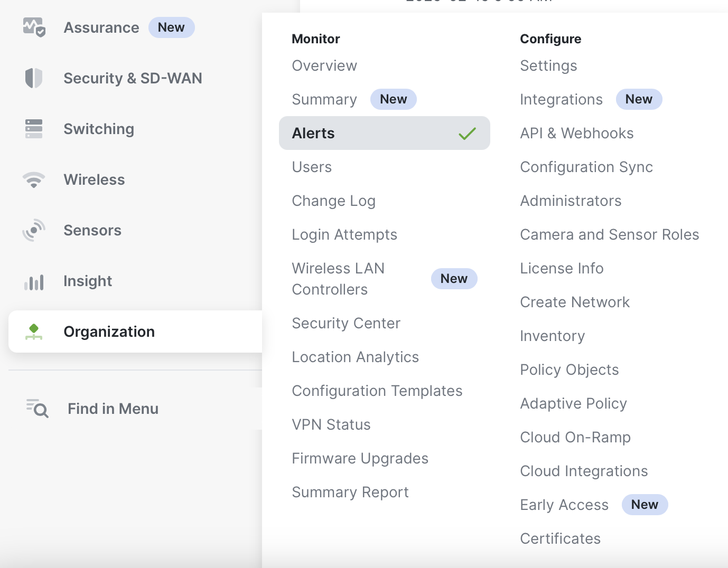Click the Assurance sidebar icon

(34, 27)
